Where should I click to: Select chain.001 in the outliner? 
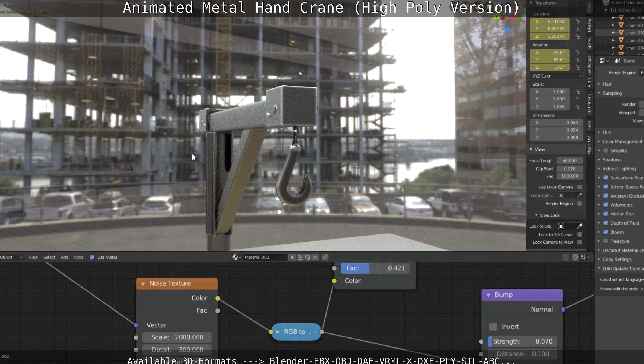tap(635, 25)
